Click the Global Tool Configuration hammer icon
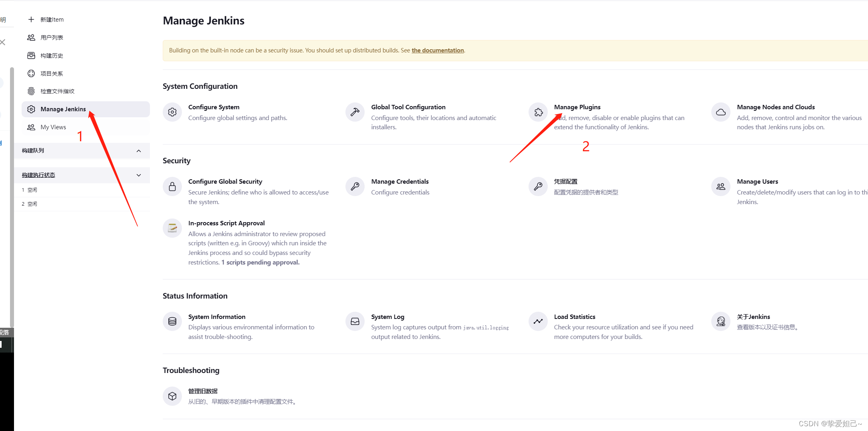This screenshot has width=868, height=431. [x=355, y=112]
